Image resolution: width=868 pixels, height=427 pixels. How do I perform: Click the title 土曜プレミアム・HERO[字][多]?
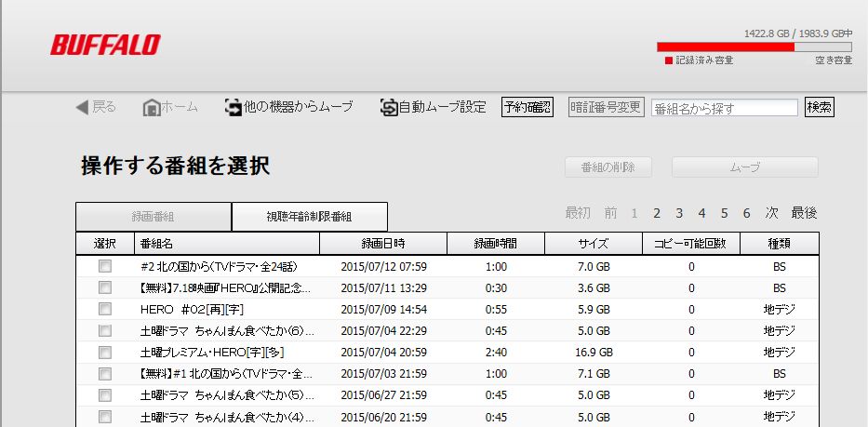pyautogui.click(x=212, y=353)
